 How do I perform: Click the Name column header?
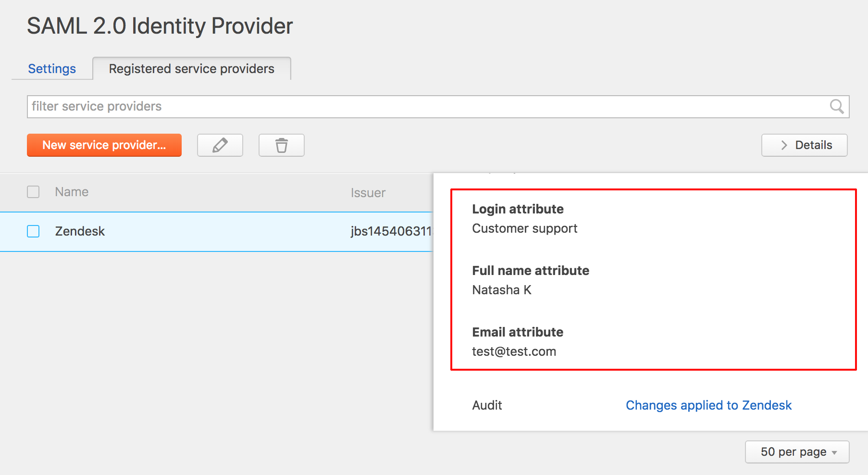[x=72, y=192]
